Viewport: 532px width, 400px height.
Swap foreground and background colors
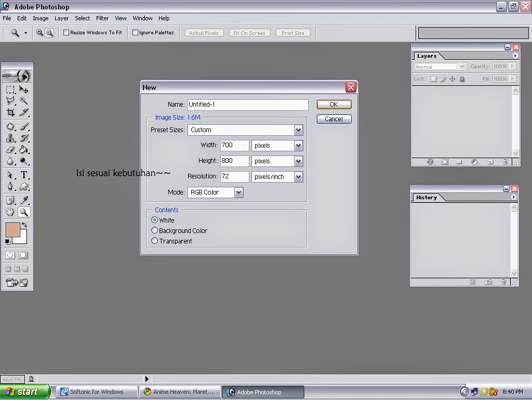coord(24,225)
